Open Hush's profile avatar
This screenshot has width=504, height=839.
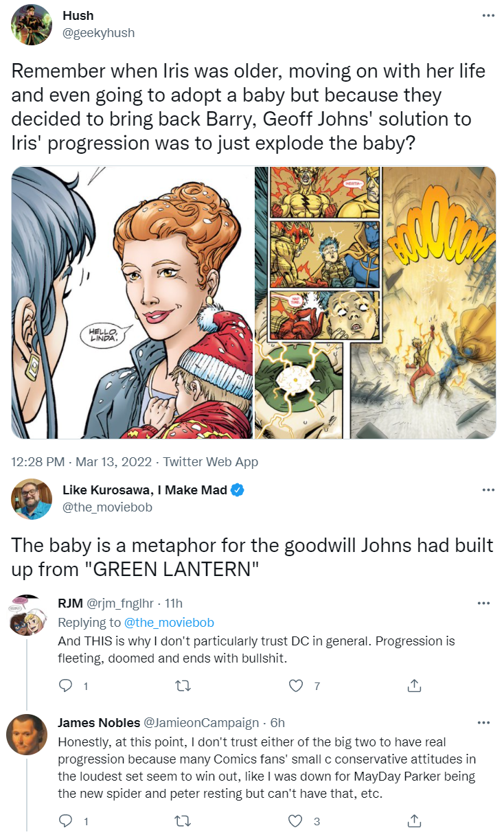pos(31,24)
